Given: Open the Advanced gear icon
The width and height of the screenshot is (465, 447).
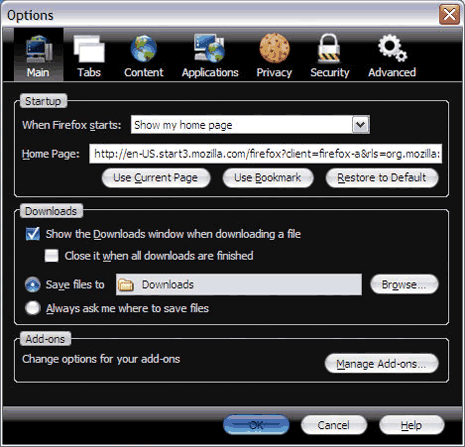Looking at the screenshot, I should 392,49.
